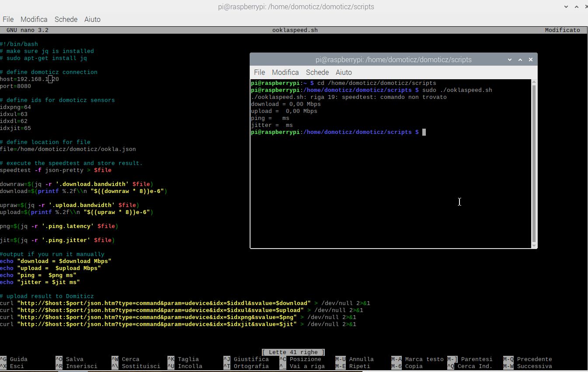This screenshot has height=372, width=588.
Task: Click the front terminal command prompt cursor
Action: [424, 132]
